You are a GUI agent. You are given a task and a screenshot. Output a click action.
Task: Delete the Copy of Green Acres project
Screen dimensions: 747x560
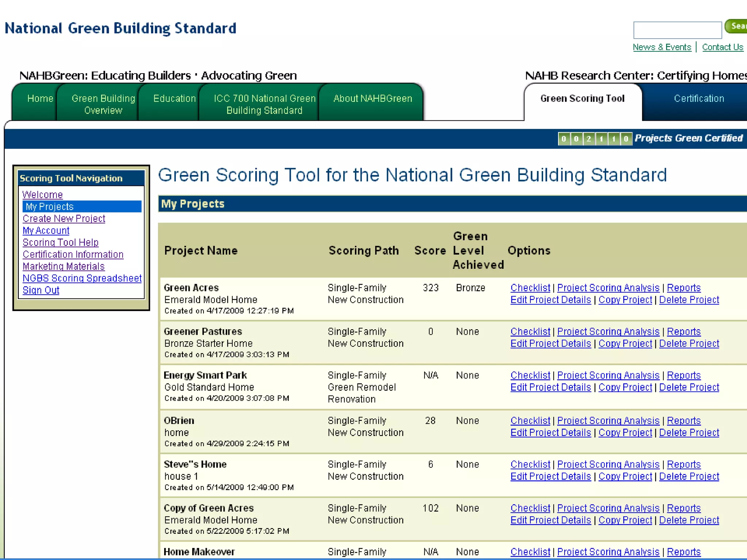click(x=689, y=520)
